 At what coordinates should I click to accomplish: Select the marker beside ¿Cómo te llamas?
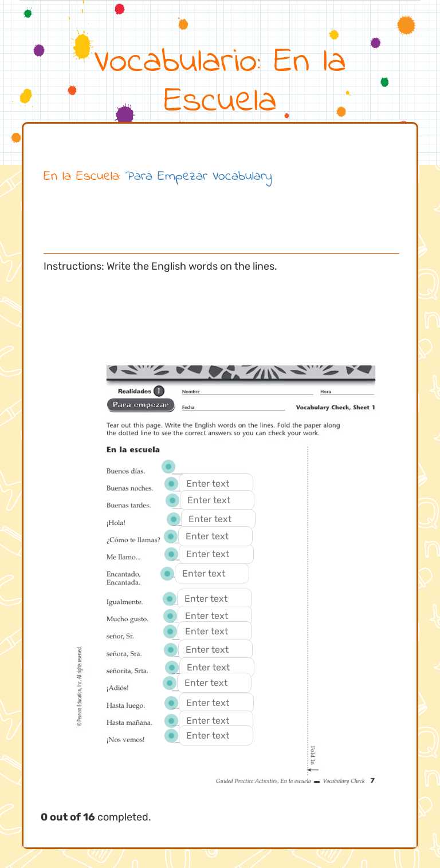tap(171, 536)
